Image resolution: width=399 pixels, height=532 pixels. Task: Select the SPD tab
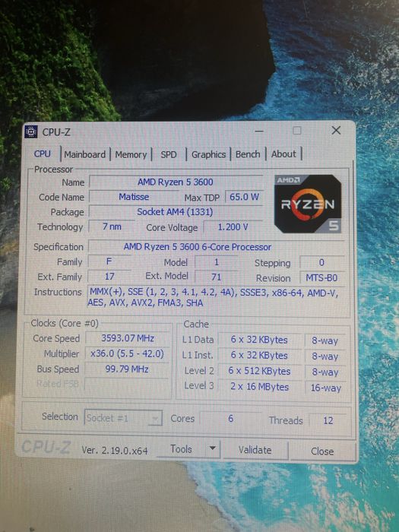[x=169, y=155]
